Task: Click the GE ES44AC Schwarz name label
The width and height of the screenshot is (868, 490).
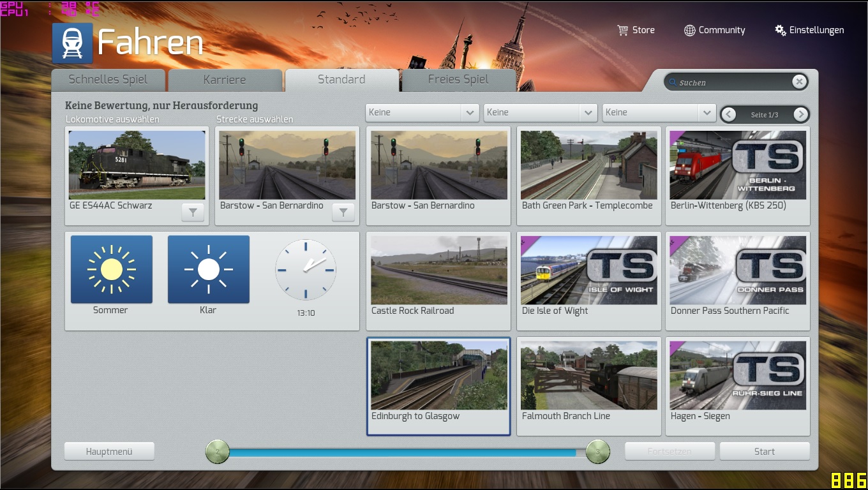Action: (111, 205)
